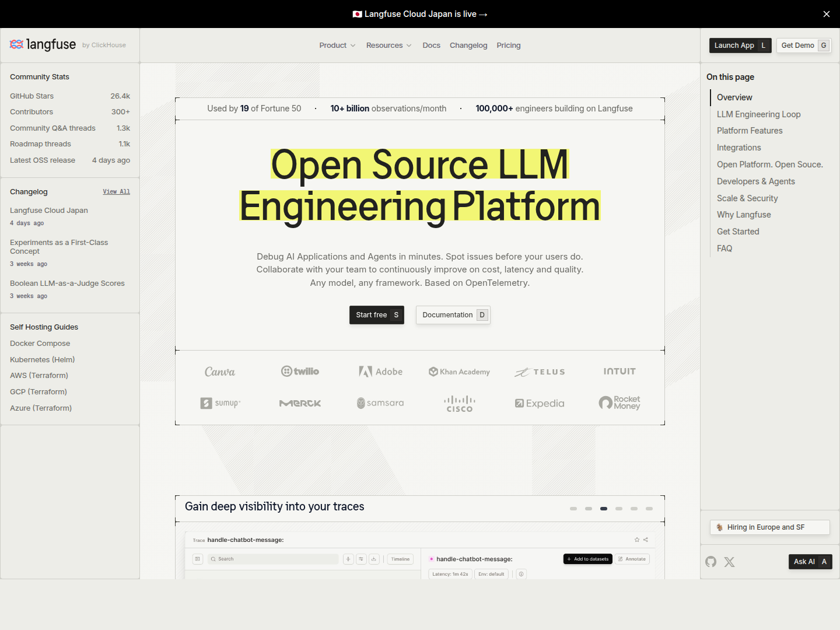Open the X social icon link
This screenshot has width=840, height=630.
pyautogui.click(x=730, y=562)
